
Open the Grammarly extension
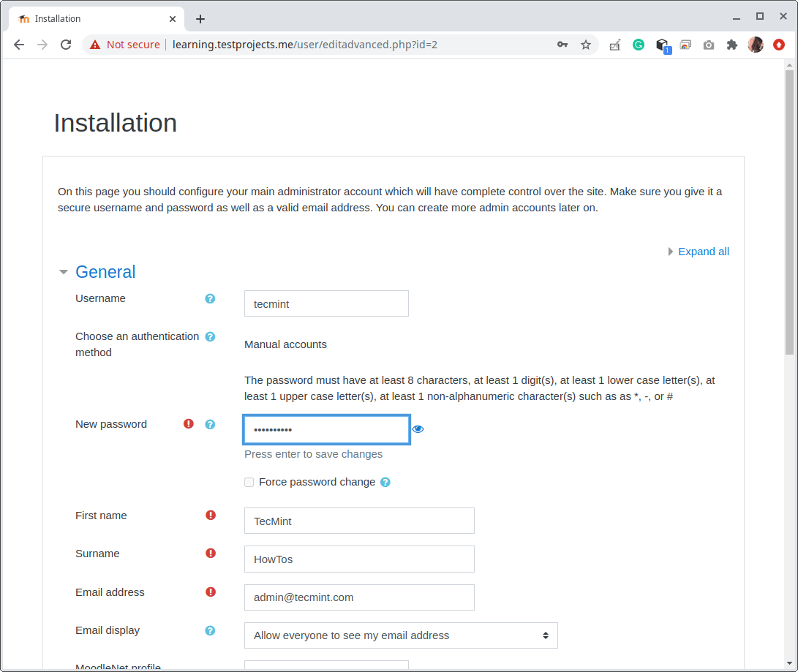point(639,45)
